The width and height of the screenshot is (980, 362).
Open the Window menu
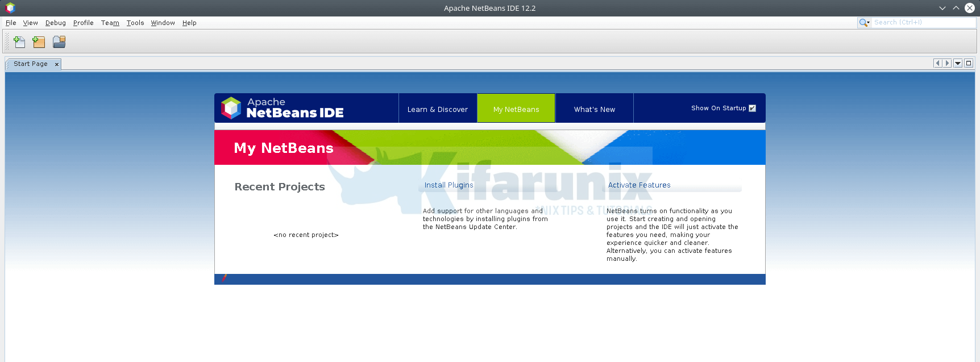[163, 23]
